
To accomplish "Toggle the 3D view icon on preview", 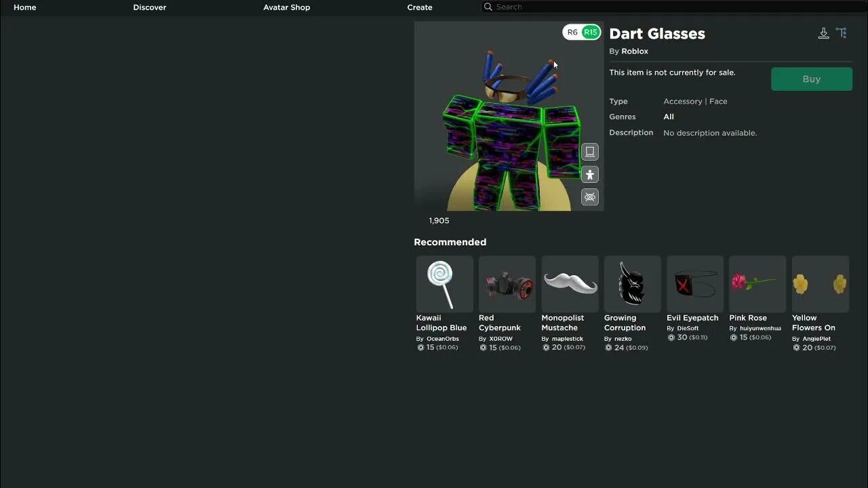I will [x=590, y=152].
